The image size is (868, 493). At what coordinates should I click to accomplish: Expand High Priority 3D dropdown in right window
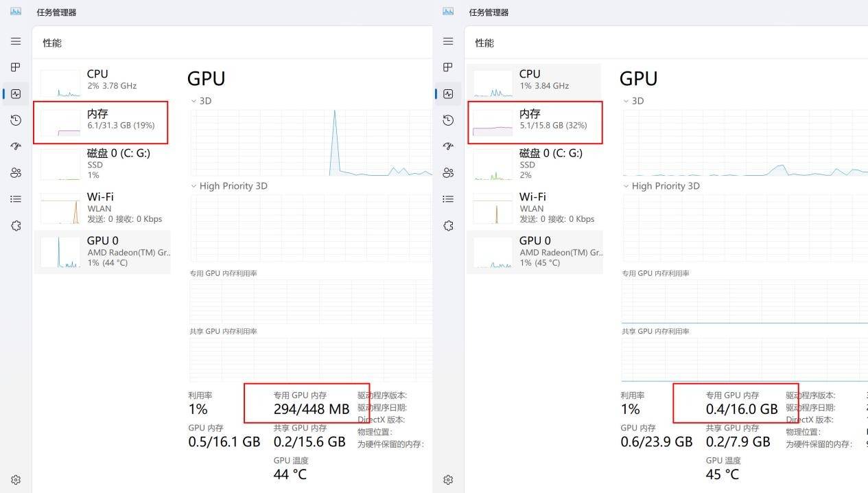click(626, 186)
